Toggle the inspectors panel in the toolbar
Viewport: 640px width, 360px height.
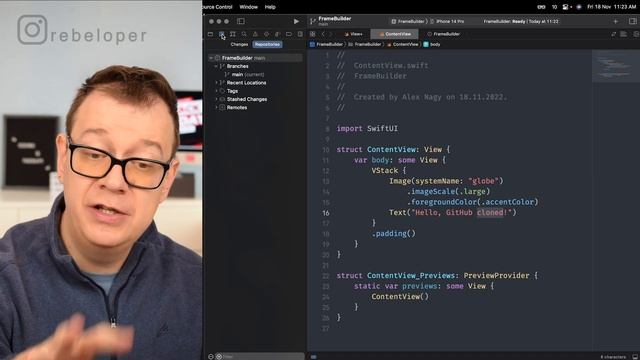(633, 21)
